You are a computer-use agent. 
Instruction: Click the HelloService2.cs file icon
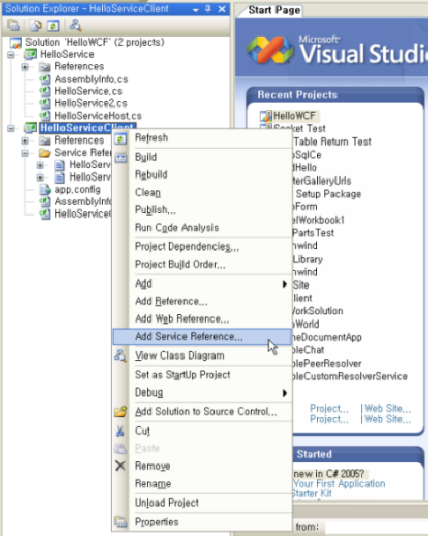44,103
